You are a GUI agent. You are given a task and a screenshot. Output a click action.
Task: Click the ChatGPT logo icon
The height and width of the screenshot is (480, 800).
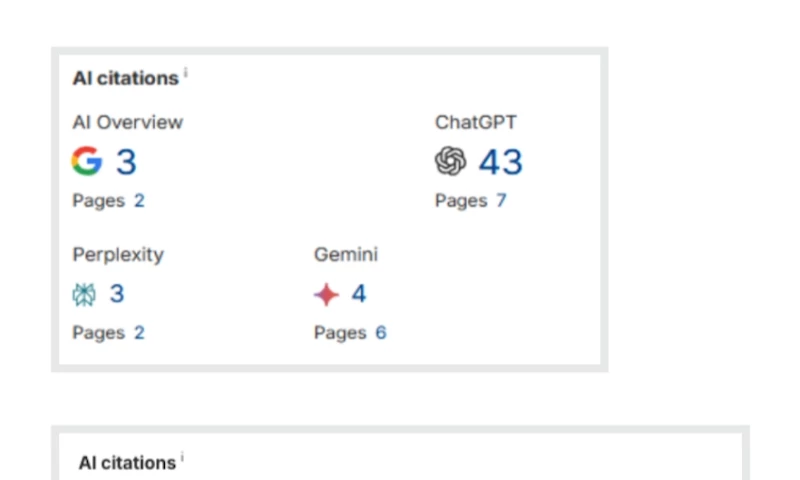pos(450,161)
